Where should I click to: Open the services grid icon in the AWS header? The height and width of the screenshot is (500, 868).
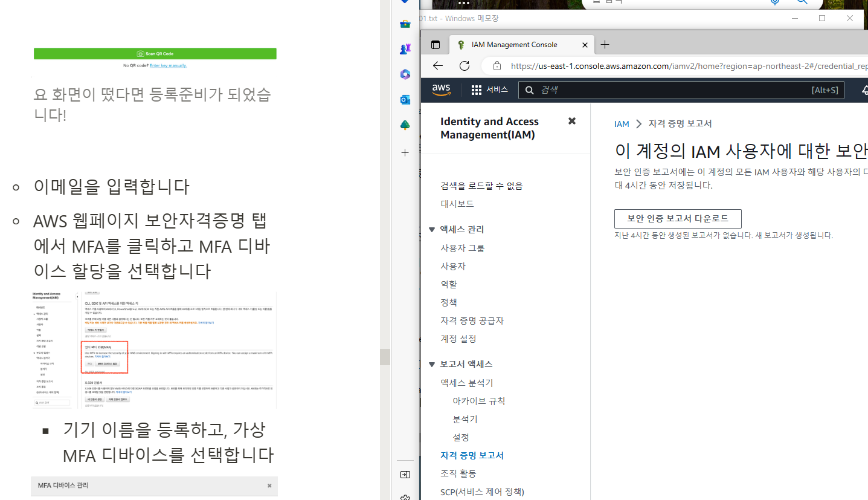click(x=477, y=89)
